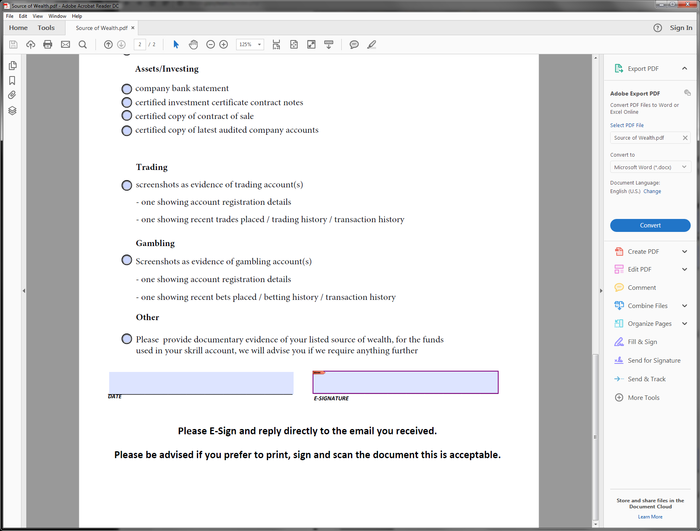Screen dimensions: 700x531
Task: Open Send for Signature tool
Action: coord(648,360)
